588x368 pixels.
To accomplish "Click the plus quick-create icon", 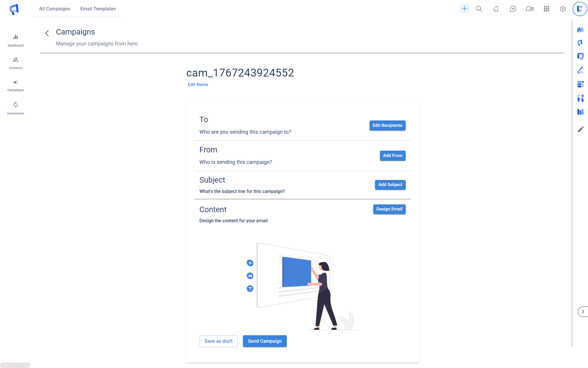I will [x=464, y=9].
